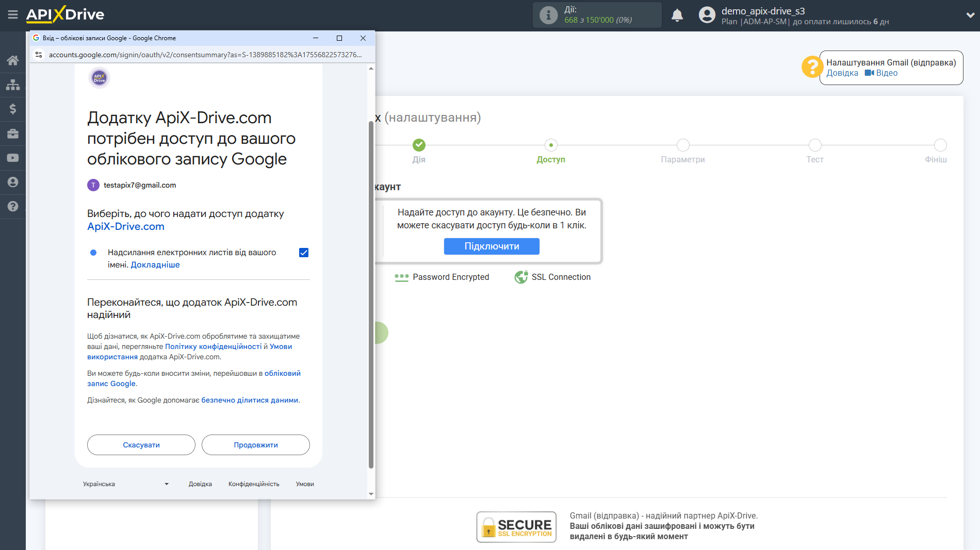Open the hamburger menu in ApiX-Drive header
980x550 pixels.
click(13, 14)
